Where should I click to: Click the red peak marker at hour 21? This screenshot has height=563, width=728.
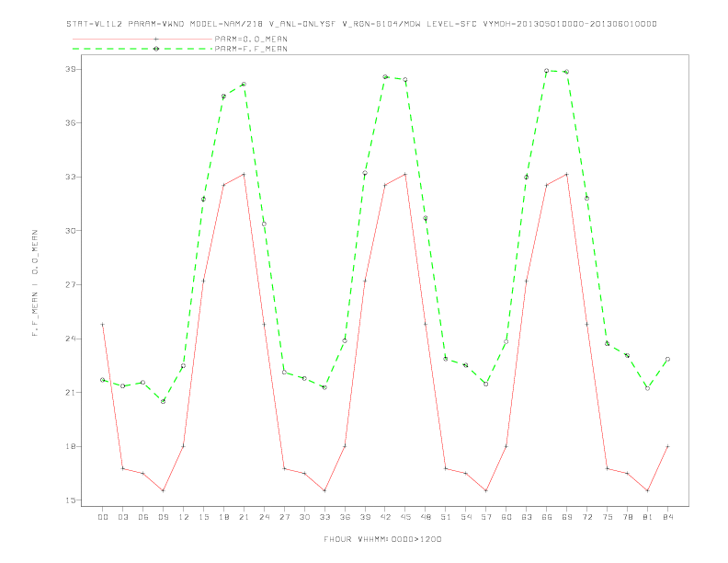(x=244, y=174)
